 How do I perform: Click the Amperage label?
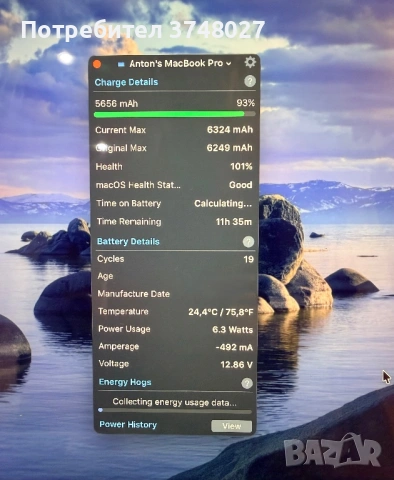(119, 347)
